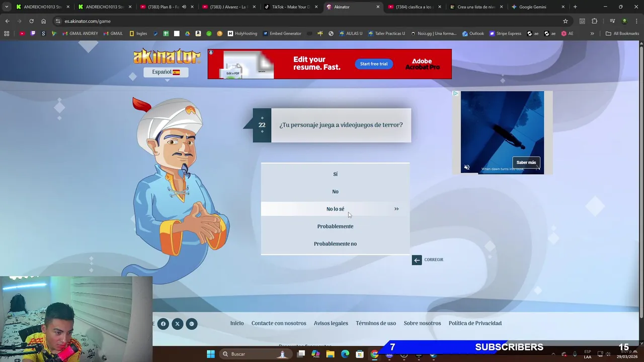
Task: Click the third social icon in footer
Action: click(191, 324)
